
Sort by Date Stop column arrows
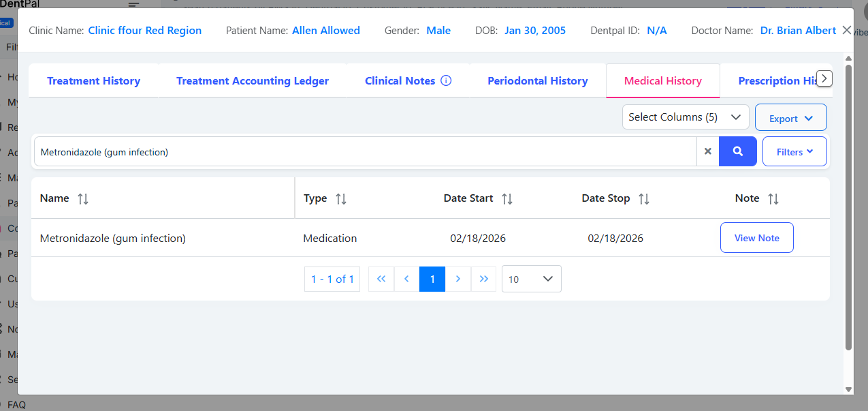click(x=643, y=198)
